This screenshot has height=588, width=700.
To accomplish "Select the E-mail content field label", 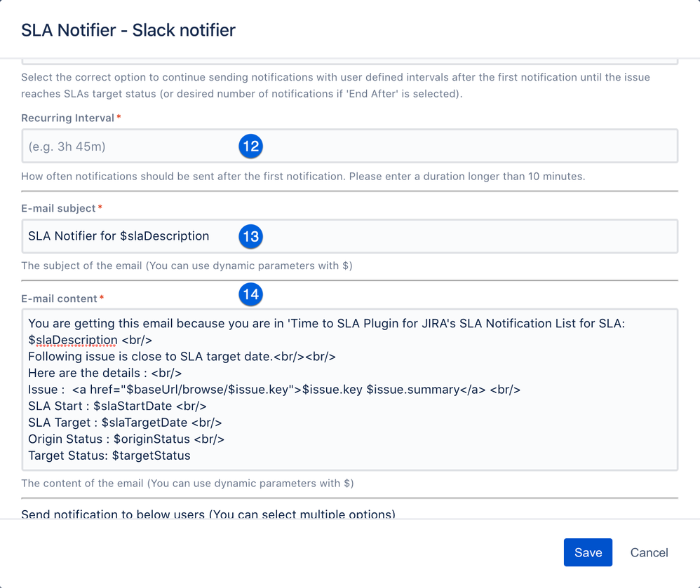I will pyautogui.click(x=59, y=298).
